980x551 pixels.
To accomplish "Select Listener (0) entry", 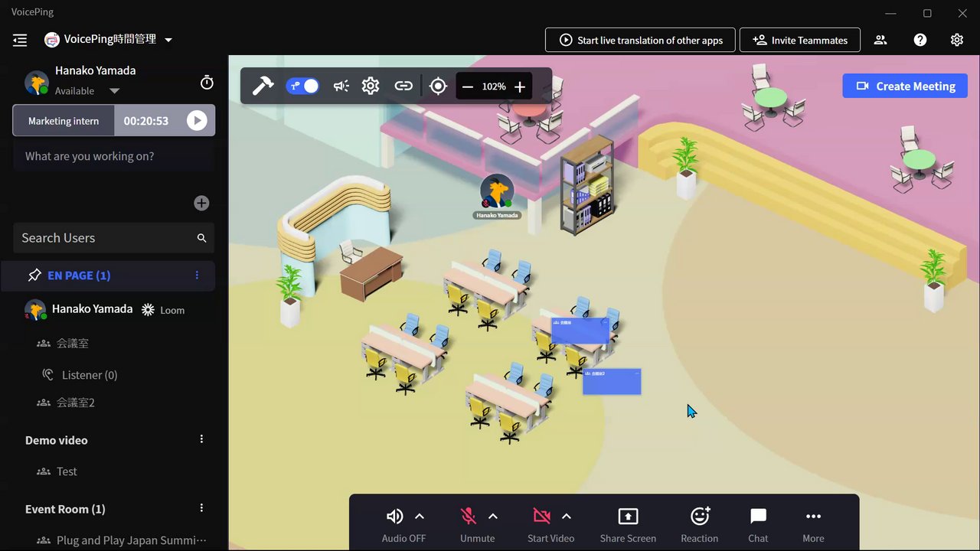I will coord(90,375).
